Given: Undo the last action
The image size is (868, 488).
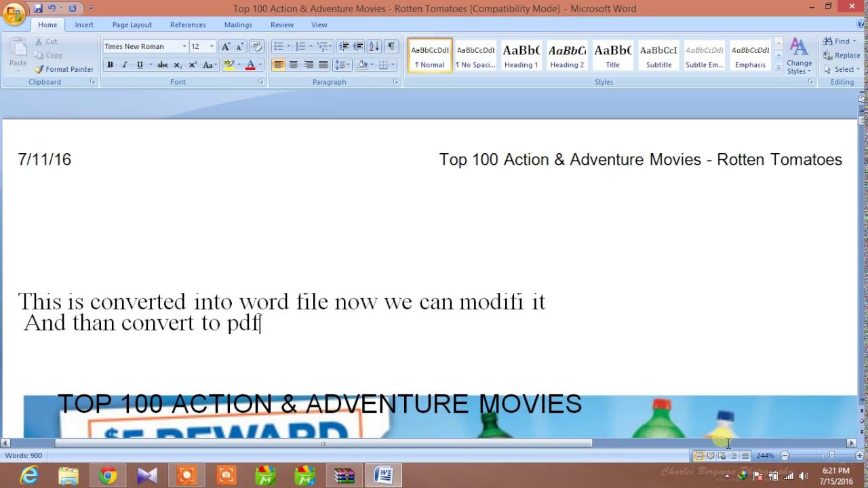Looking at the screenshot, I should point(52,8).
